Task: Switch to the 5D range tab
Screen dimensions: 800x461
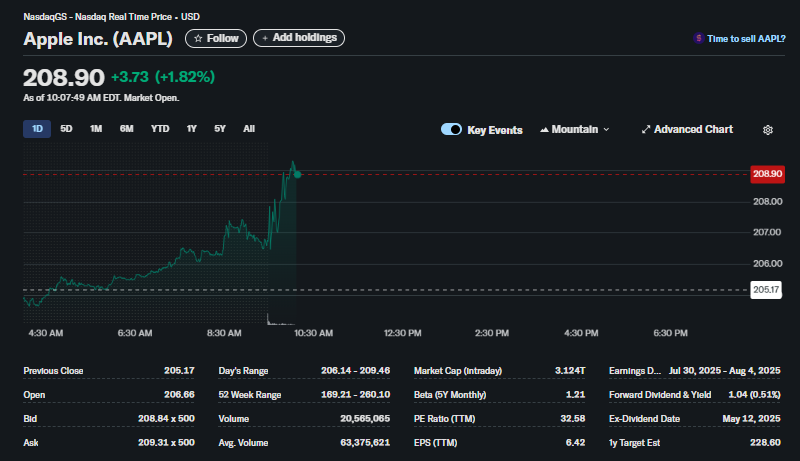Action: tap(66, 129)
